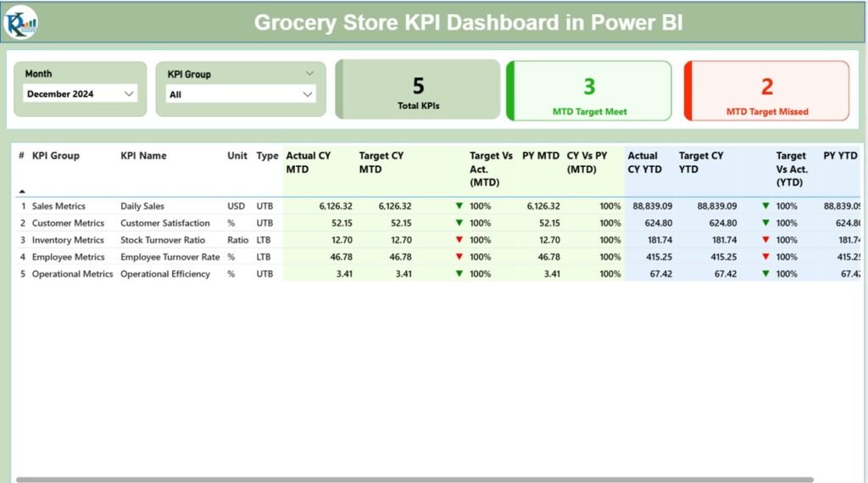Click the Operational Efficiency KPI name

click(x=165, y=274)
